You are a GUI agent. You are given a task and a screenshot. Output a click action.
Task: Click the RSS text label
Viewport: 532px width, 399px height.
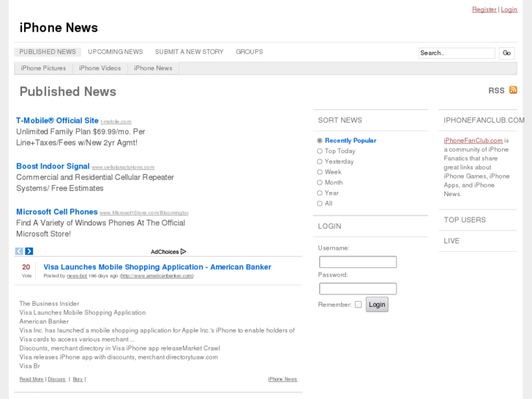(496, 91)
